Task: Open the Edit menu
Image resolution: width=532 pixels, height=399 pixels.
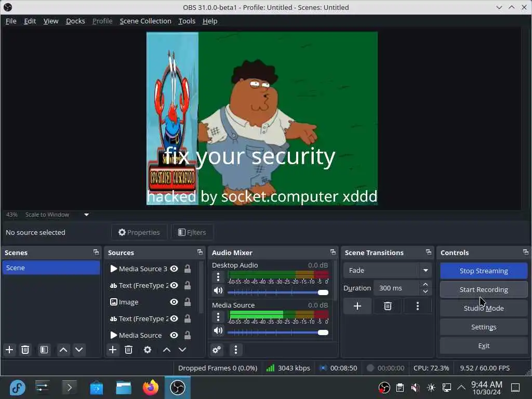Action: tap(30, 21)
